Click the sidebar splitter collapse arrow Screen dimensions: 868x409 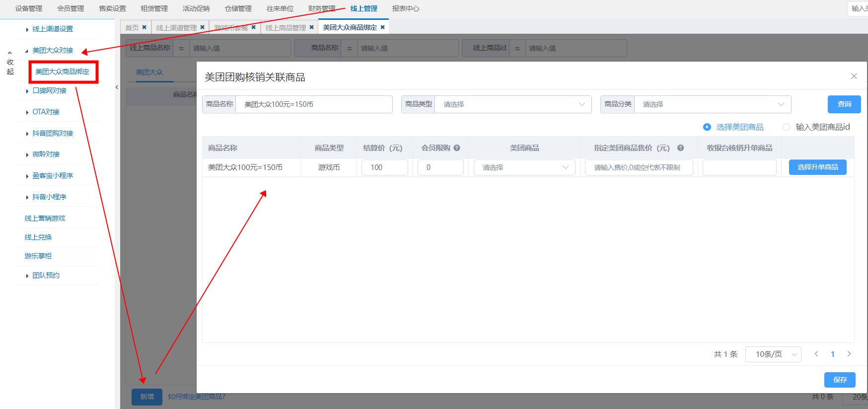tap(117, 87)
